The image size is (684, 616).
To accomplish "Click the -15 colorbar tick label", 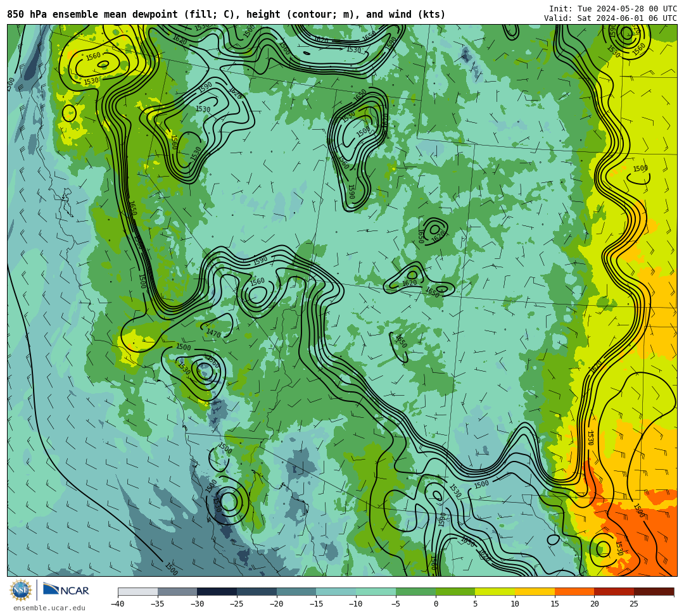I will pyautogui.click(x=316, y=604).
